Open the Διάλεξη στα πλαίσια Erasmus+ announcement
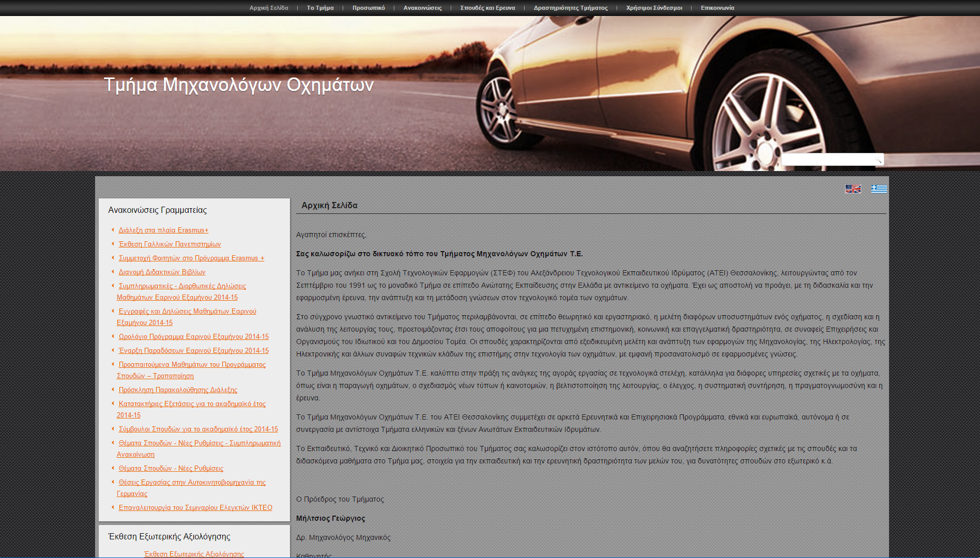Viewport: 980px width, 558px height. point(163,230)
